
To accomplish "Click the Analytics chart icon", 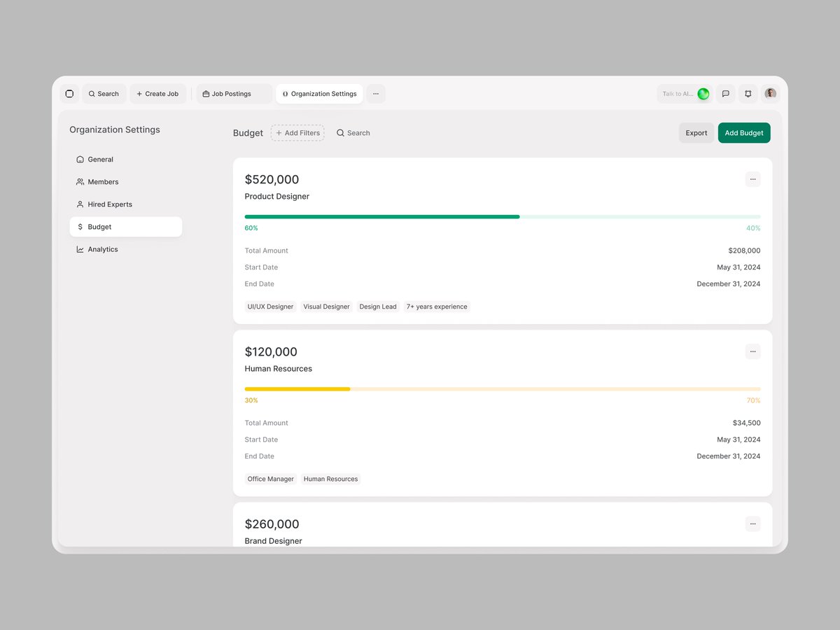I will (80, 249).
